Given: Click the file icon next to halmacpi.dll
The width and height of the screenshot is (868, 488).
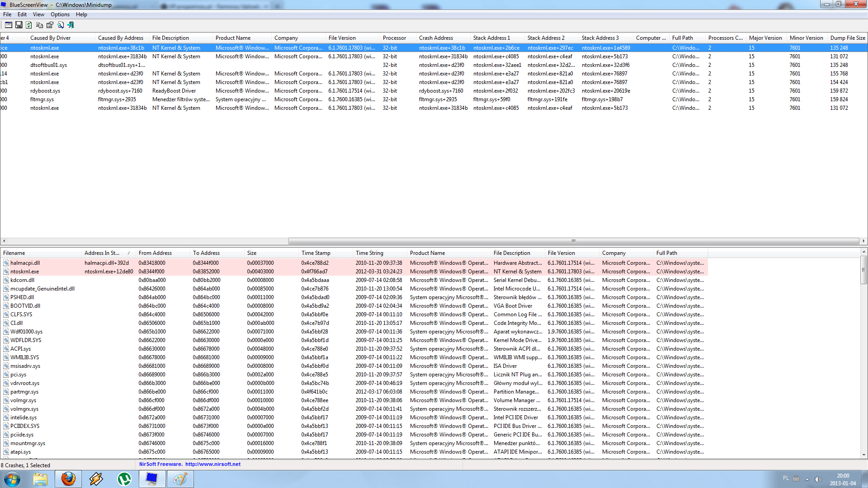Looking at the screenshot, I should (x=6, y=263).
